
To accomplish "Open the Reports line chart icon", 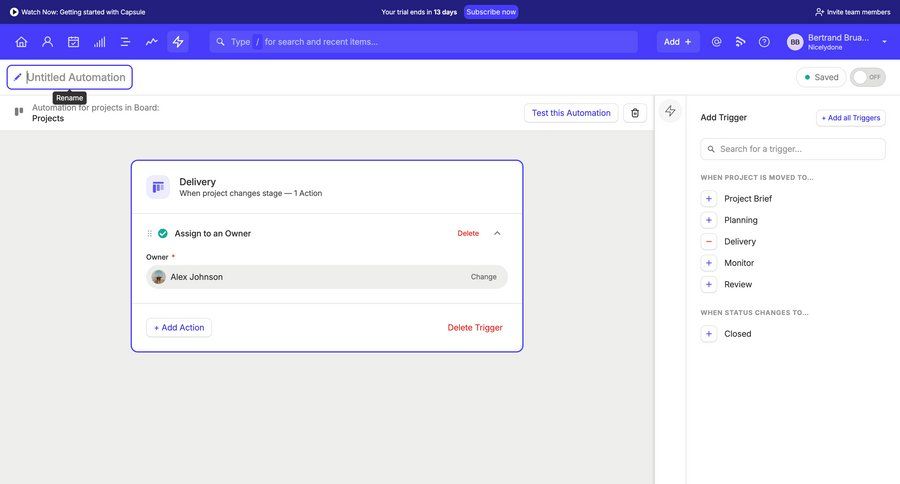I will 151,42.
